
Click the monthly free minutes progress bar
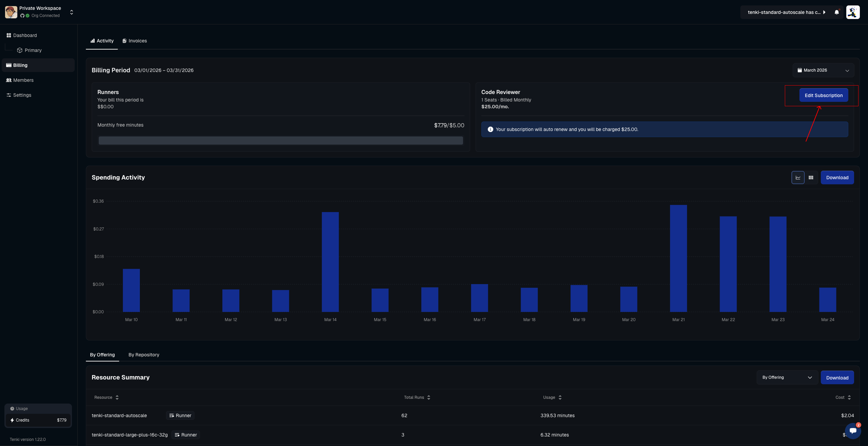280,141
